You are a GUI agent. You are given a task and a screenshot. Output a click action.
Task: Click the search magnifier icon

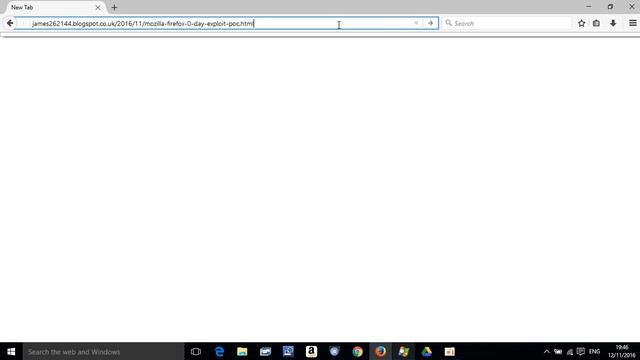coord(448,23)
